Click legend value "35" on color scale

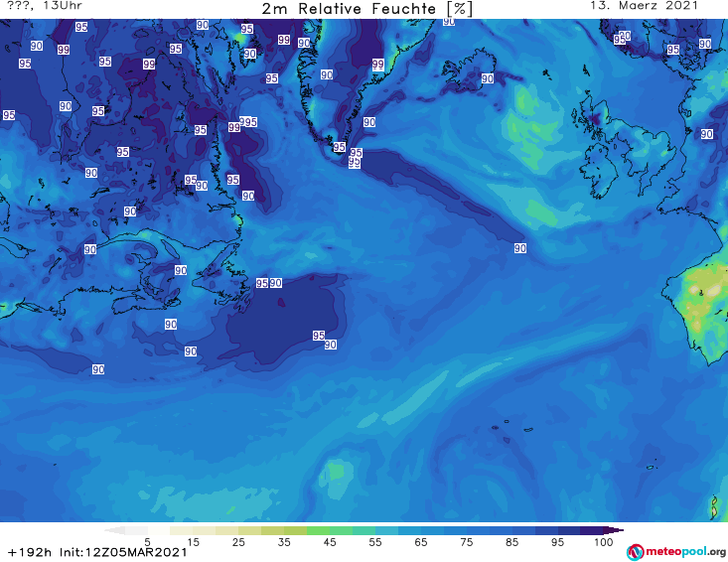284,542
